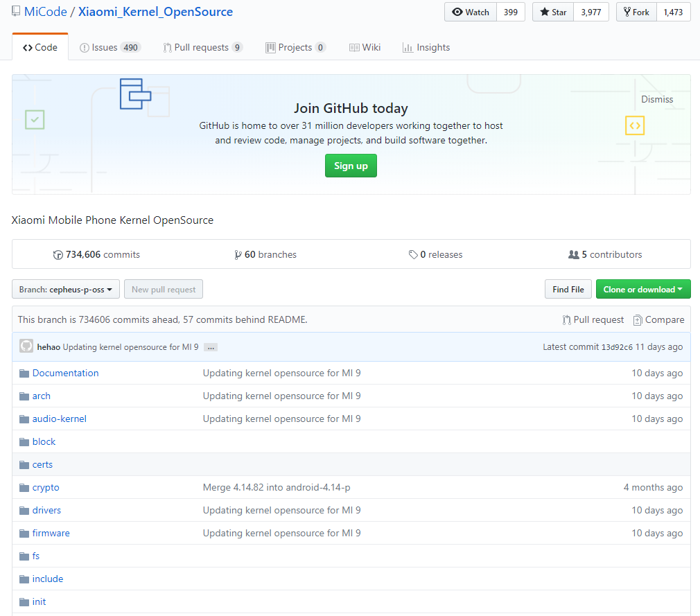Open the audio-kernel folder
Viewport: 700px width, 616px height.
click(60, 419)
